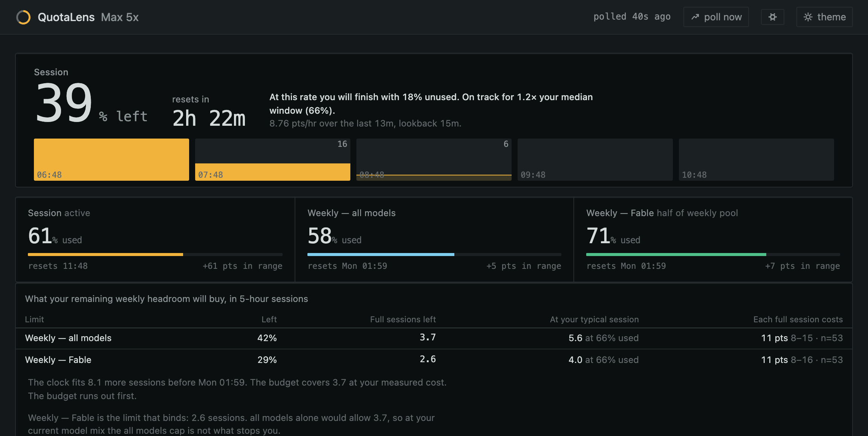Click the 'At your typical session' column header

(594, 319)
